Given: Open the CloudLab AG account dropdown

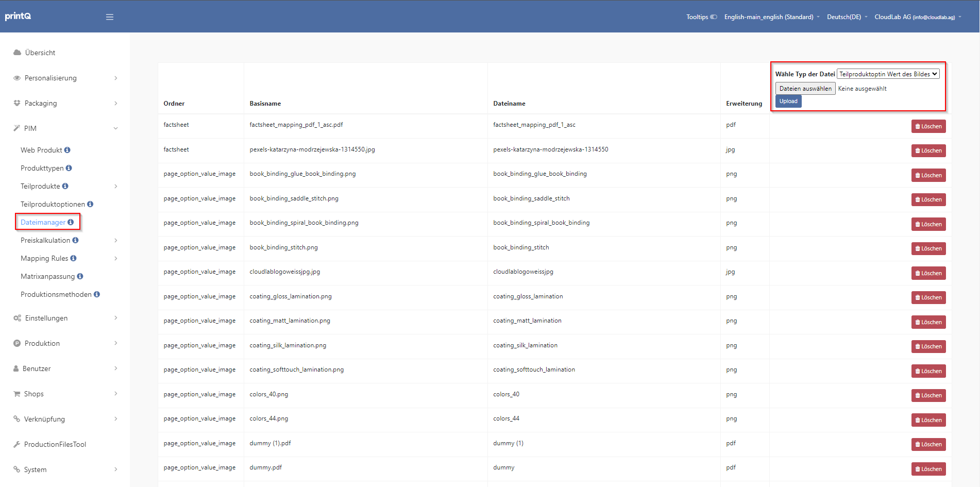Looking at the screenshot, I should [x=918, y=17].
